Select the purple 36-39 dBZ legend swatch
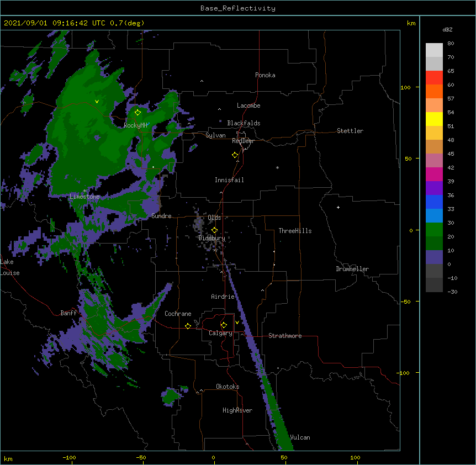 tap(434, 188)
